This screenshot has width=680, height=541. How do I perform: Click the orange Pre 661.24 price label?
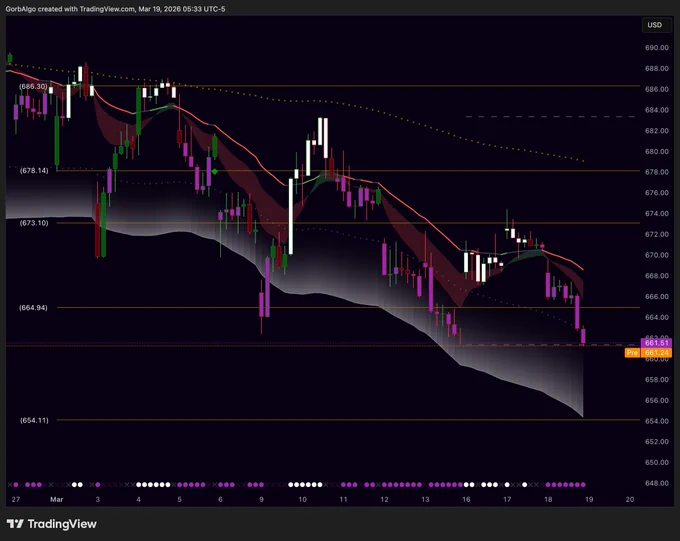pyautogui.click(x=648, y=353)
